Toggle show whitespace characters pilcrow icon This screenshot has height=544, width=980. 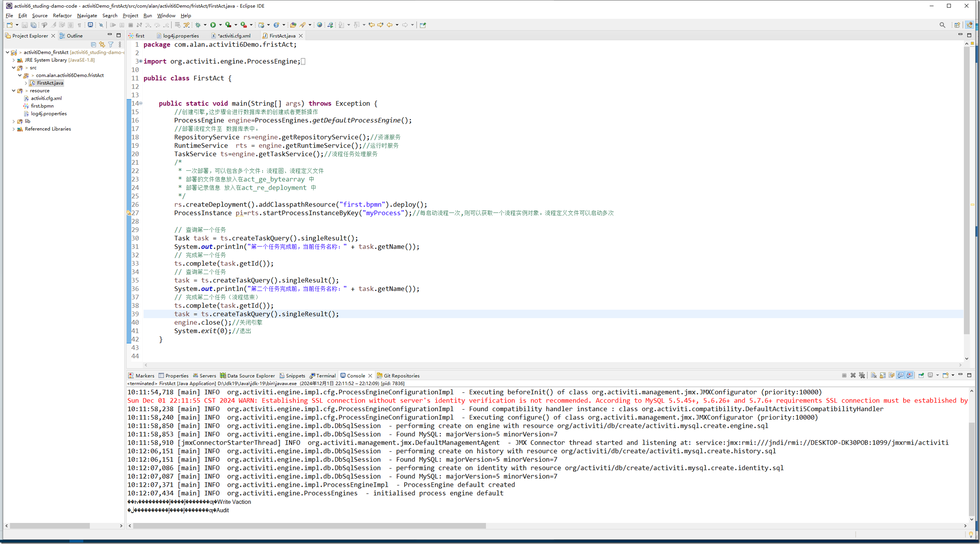[x=79, y=25]
